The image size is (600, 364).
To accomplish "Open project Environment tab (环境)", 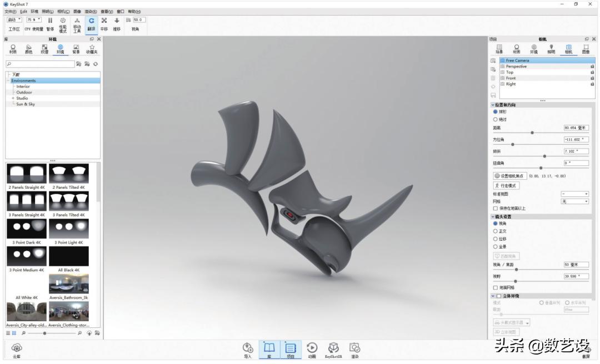I will pyautogui.click(x=534, y=49).
